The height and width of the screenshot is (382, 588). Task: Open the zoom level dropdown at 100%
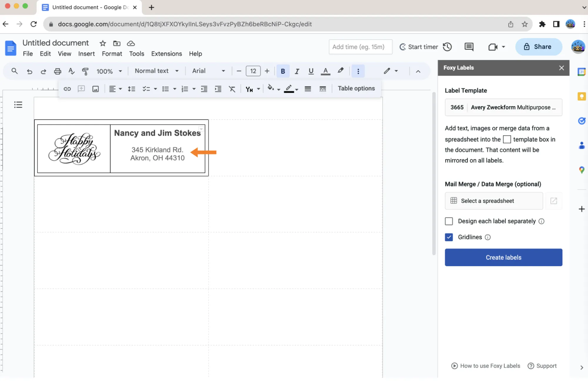pos(109,71)
